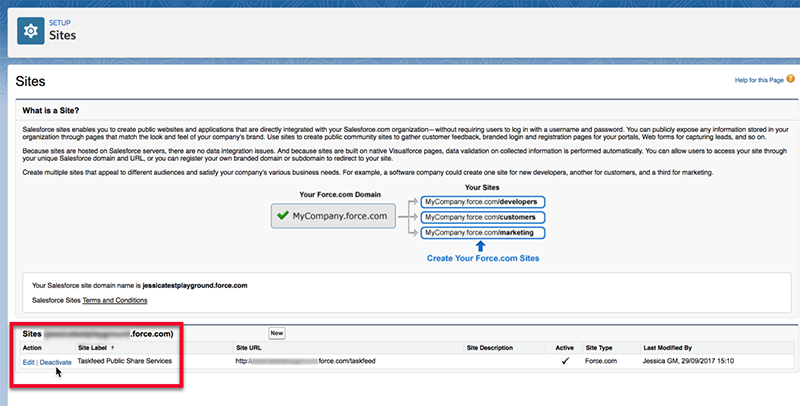800x410 pixels.
Task: Click the Your Force.com Domain heading
Action: (340, 194)
